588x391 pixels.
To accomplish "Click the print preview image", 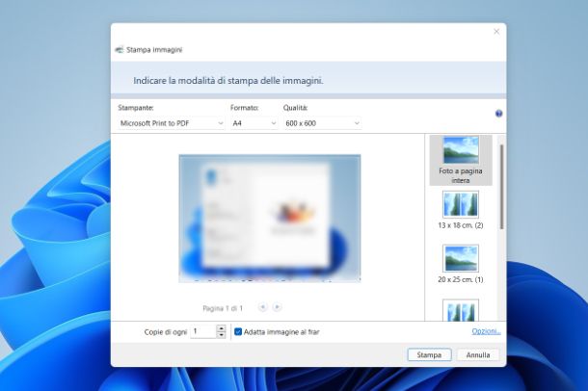I will coord(270,219).
